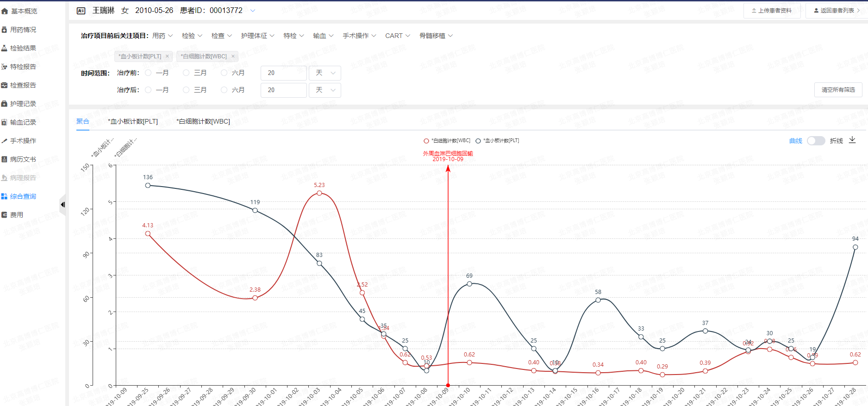The width and height of the screenshot is (868, 406).
Task: Click the 治疗后 days input field
Action: pyautogui.click(x=284, y=90)
